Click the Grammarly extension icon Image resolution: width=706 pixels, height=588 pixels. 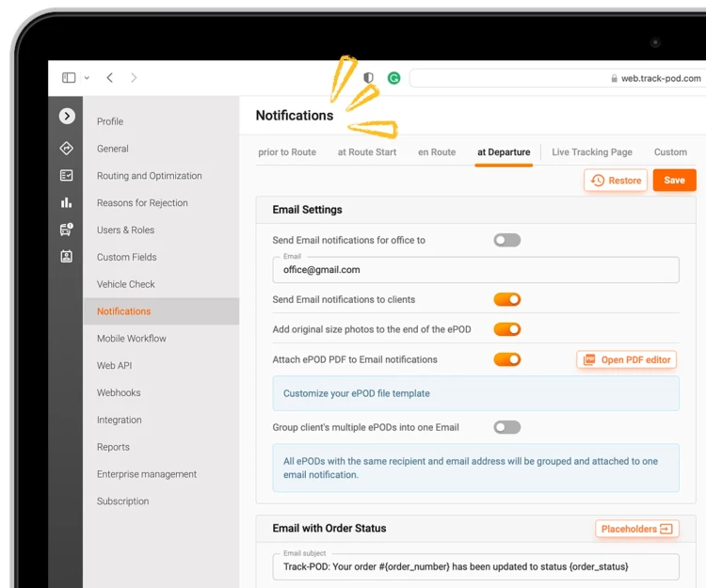click(x=394, y=78)
